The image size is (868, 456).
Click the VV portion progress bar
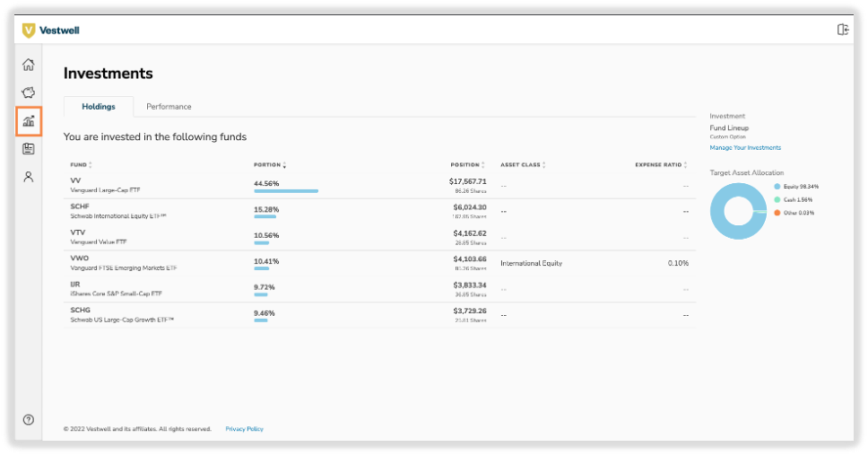286,191
